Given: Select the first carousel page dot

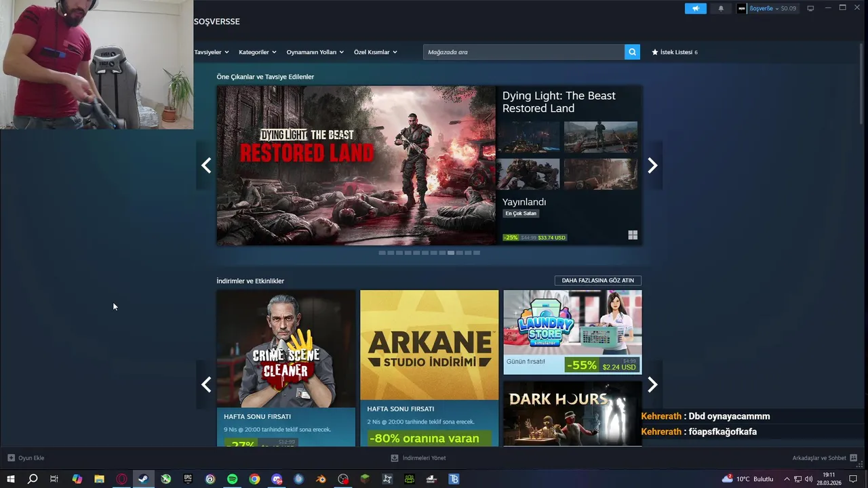Looking at the screenshot, I should coord(382,253).
